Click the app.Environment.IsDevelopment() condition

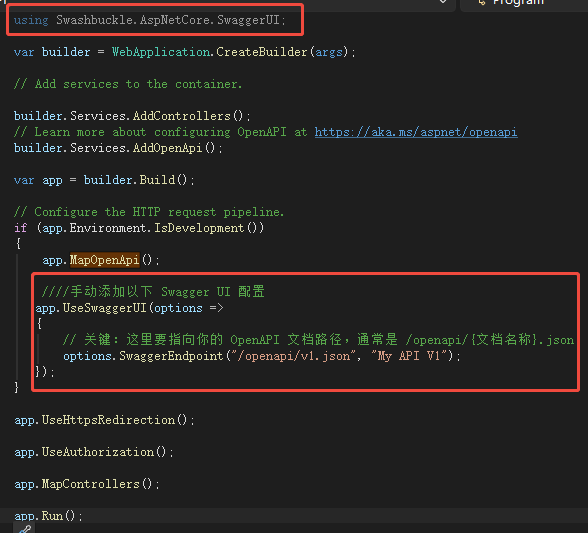pos(150,228)
